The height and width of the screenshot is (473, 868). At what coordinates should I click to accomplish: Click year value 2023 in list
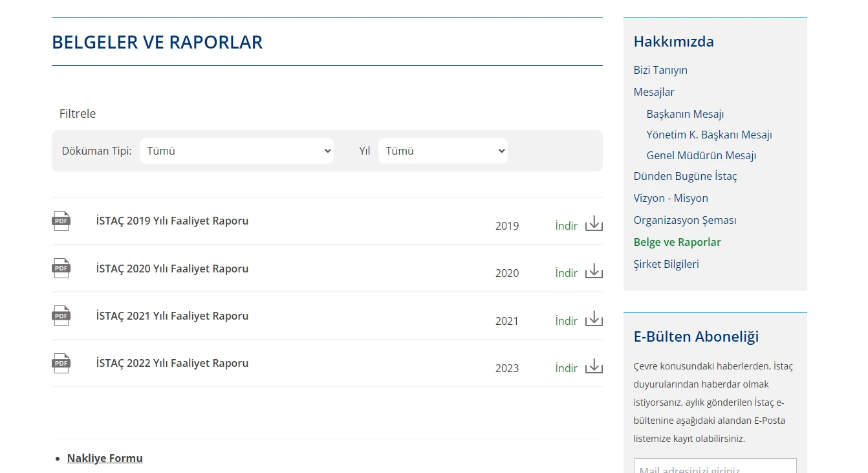click(x=507, y=368)
